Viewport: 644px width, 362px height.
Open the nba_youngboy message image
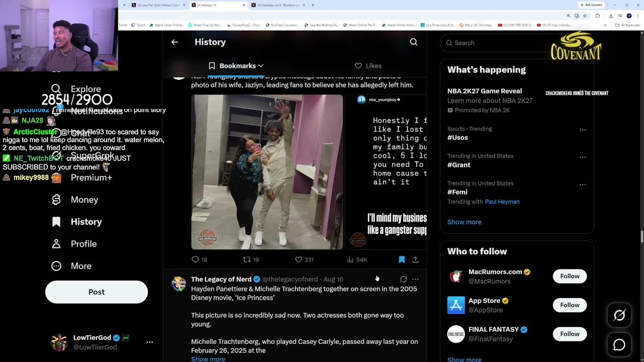click(x=386, y=172)
